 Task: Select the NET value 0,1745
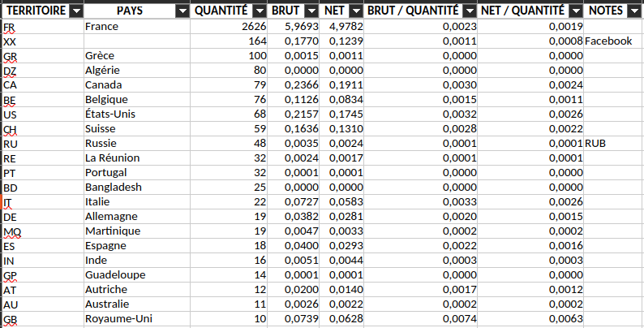[x=341, y=114]
